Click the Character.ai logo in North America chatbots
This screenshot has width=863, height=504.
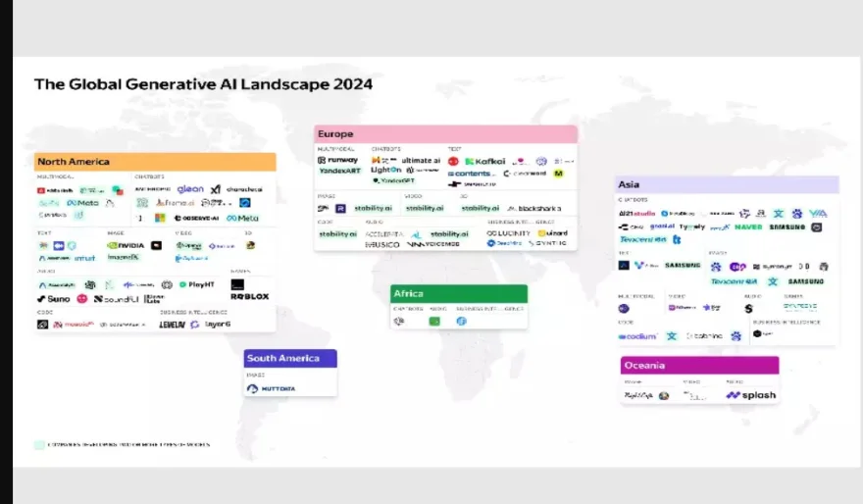pos(244,189)
